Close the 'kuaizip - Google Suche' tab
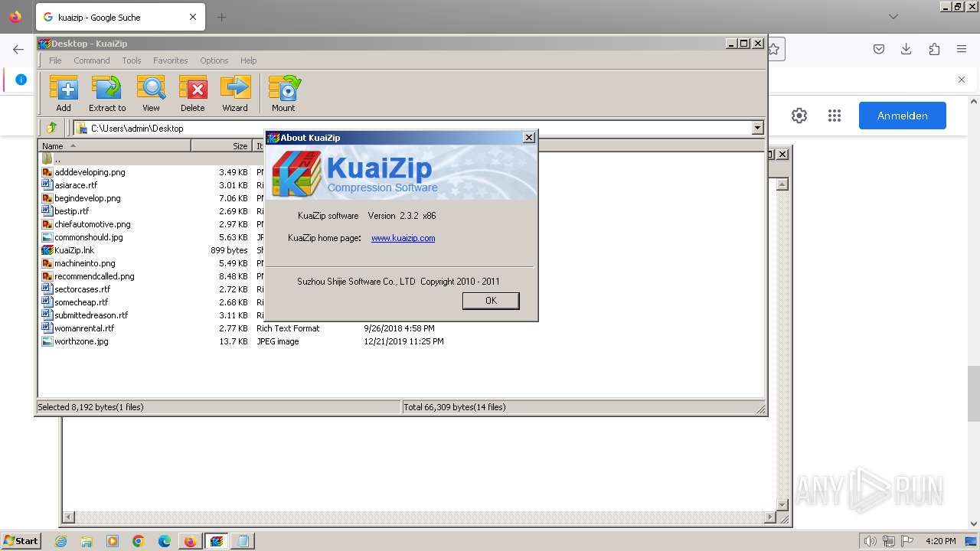980x551 pixels. pyautogui.click(x=193, y=17)
